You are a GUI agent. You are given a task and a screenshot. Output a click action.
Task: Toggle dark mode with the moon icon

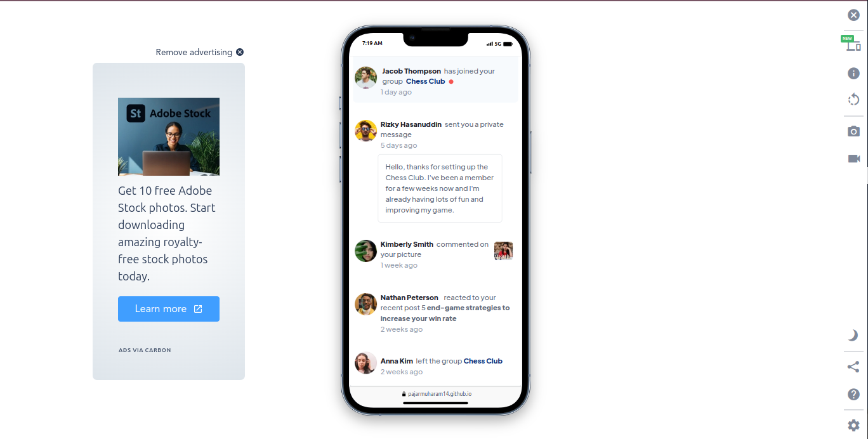point(853,335)
